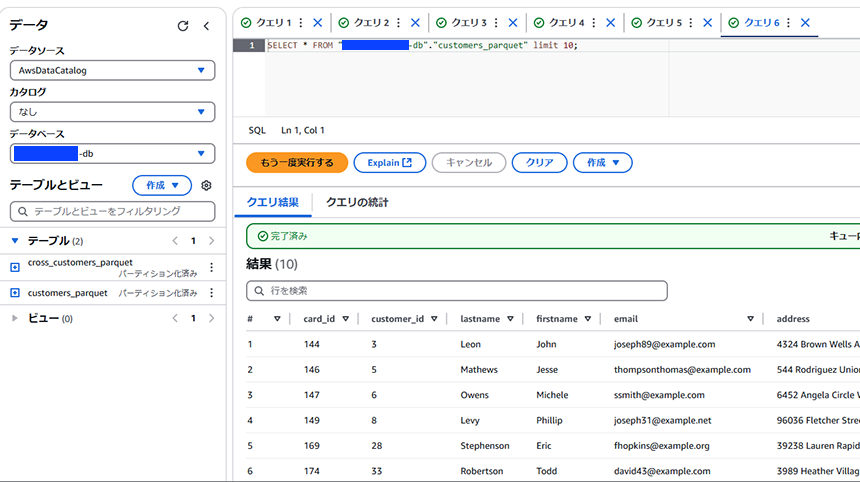860x482 pixels.
Task: Go to next page of tables list
Action: [x=211, y=241]
